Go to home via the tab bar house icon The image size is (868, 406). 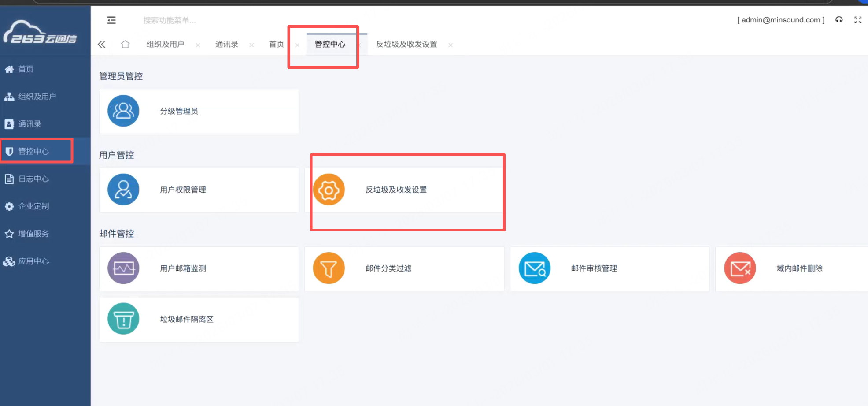126,44
